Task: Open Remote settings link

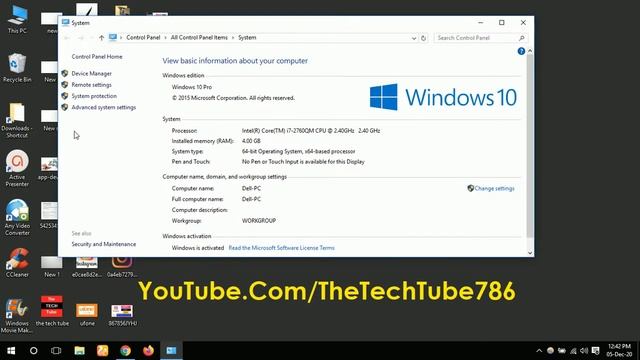Action: point(91,85)
